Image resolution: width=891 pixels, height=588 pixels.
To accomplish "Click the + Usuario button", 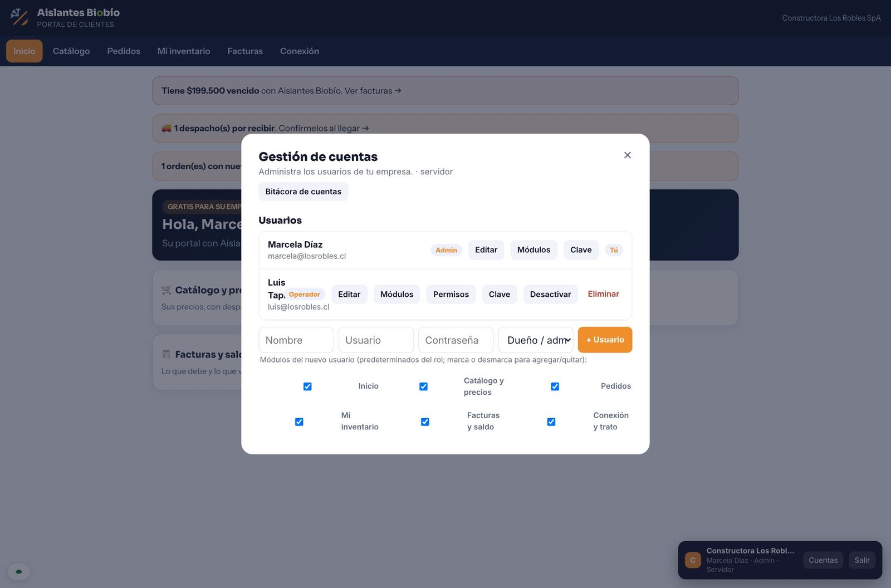I will coord(605,340).
